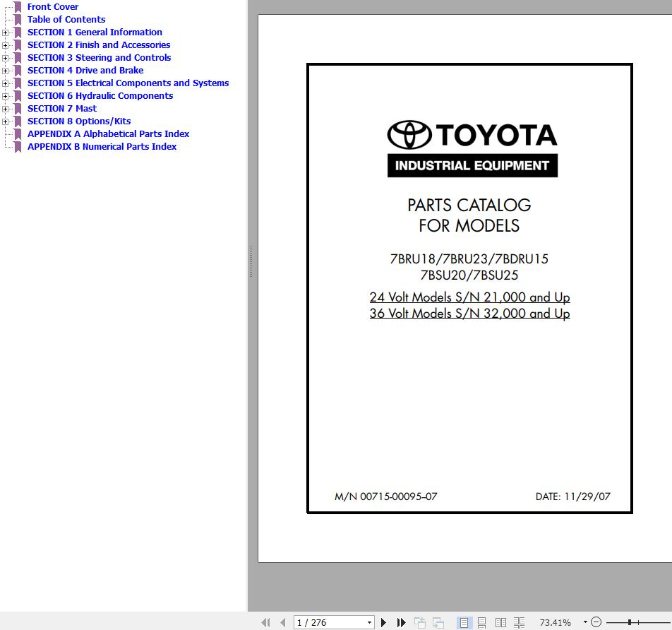Viewport: 672px width, 630px height.
Task: Click the bookmarks panel splitter handle
Action: click(251, 261)
